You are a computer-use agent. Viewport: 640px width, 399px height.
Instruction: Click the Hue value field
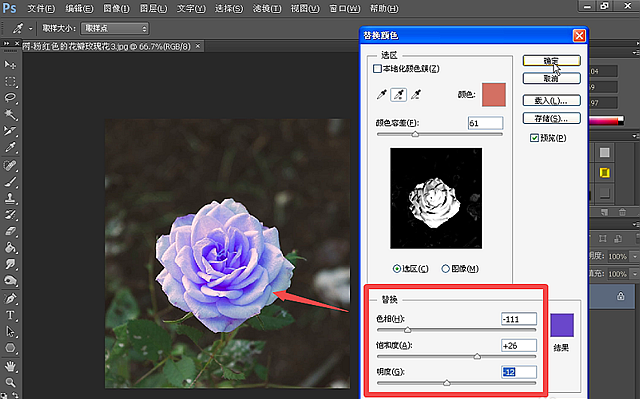click(x=519, y=319)
